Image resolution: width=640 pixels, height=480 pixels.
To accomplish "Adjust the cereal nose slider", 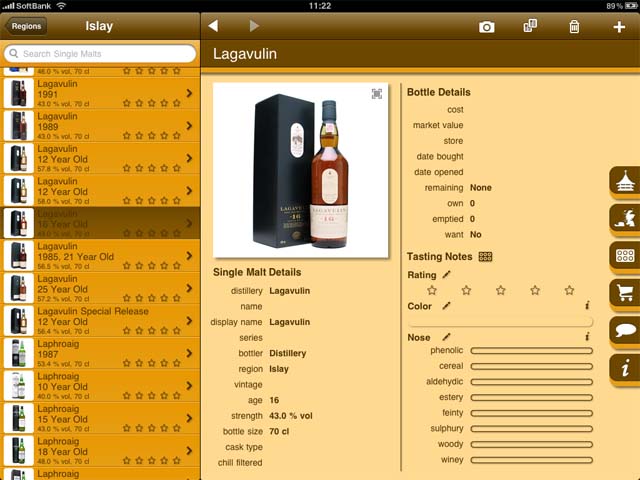I will click(531, 367).
